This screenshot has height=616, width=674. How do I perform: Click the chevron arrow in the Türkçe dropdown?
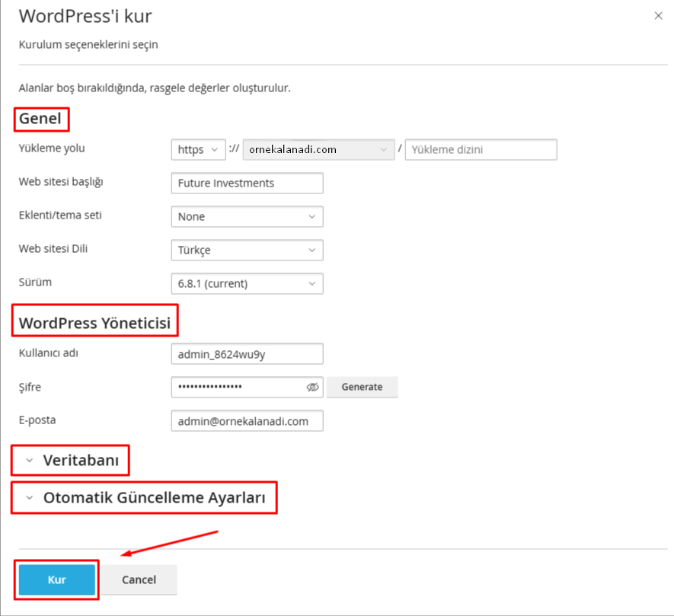point(312,251)
